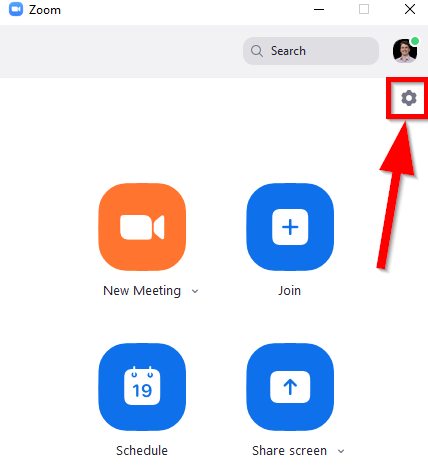This screenshot has width=428, height=476.
Task: Close the Zoom window
Action: 410,9
